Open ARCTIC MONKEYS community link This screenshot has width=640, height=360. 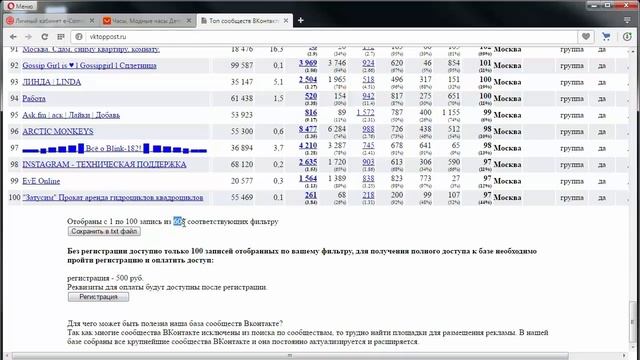tap(58, 131)
